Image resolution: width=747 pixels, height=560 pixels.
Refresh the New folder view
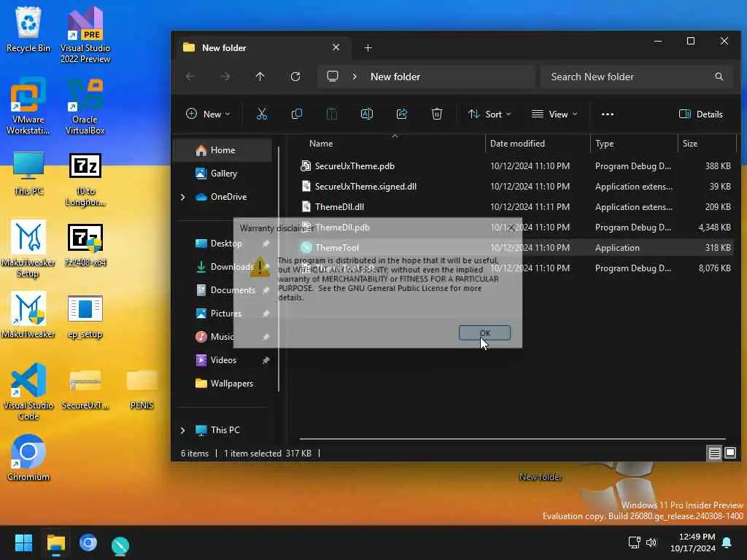coord(295,76)
